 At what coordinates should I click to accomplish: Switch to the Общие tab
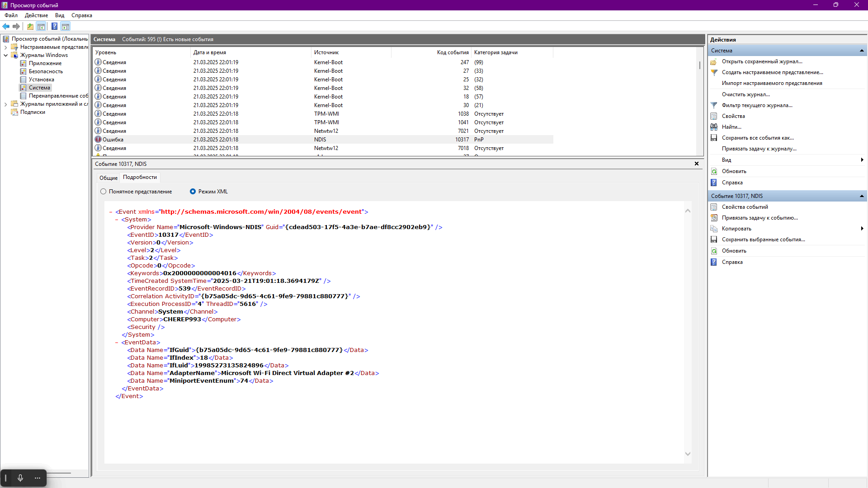point(108,178)
